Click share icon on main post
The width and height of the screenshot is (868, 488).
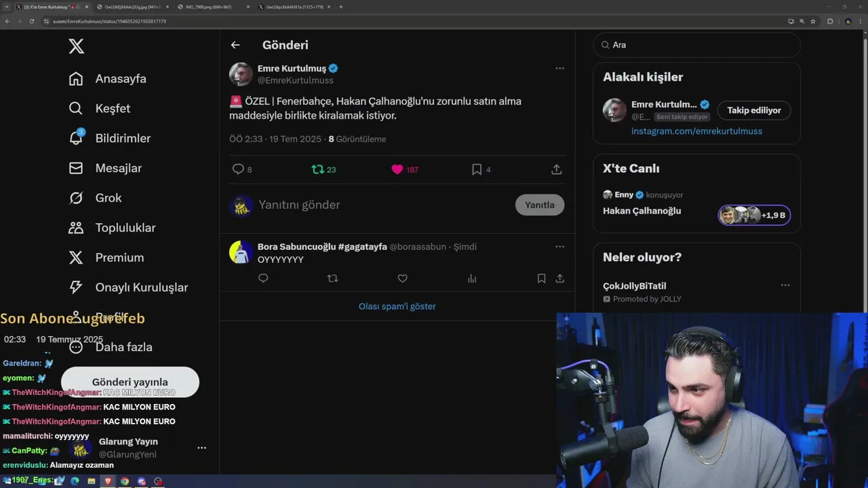(x=557, y=169)
